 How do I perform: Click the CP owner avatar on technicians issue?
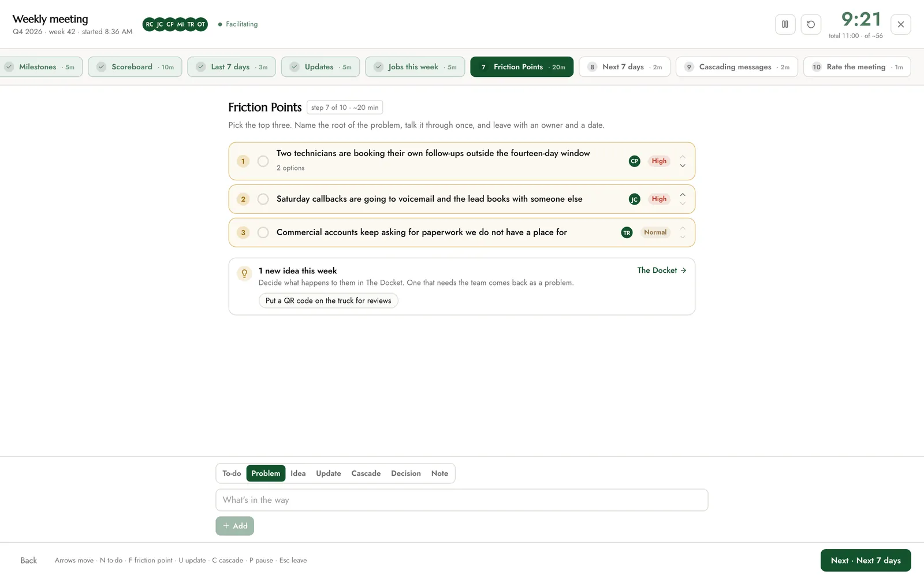(634, 161)
